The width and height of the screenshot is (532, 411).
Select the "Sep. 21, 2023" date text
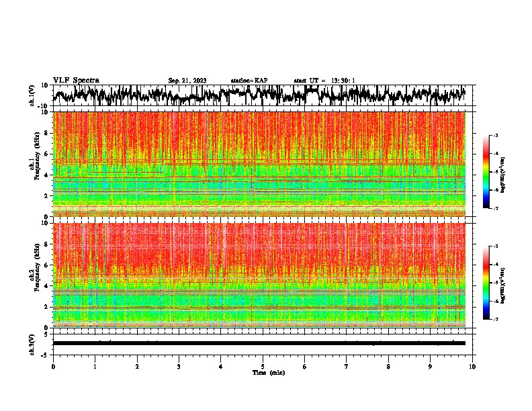tap(187, 81)
